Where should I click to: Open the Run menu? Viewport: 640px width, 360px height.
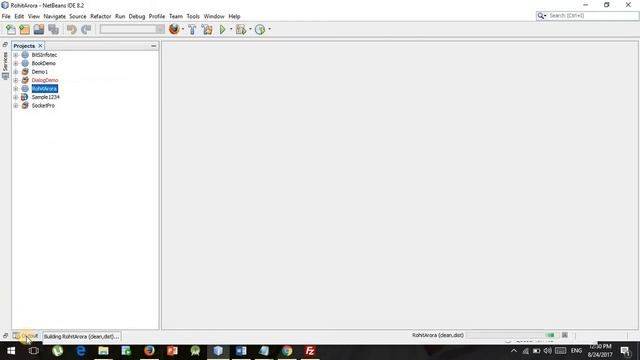click(120, 16)
